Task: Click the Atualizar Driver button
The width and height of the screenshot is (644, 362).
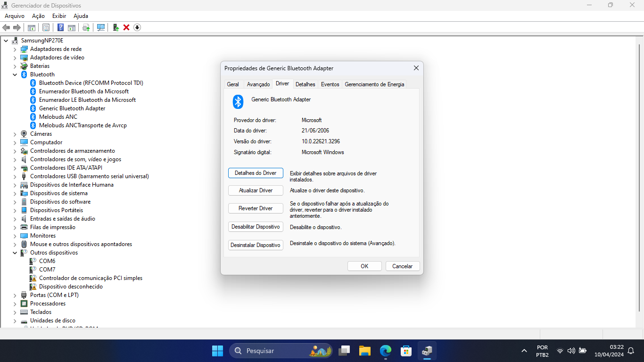Action: tap(256, 190)
